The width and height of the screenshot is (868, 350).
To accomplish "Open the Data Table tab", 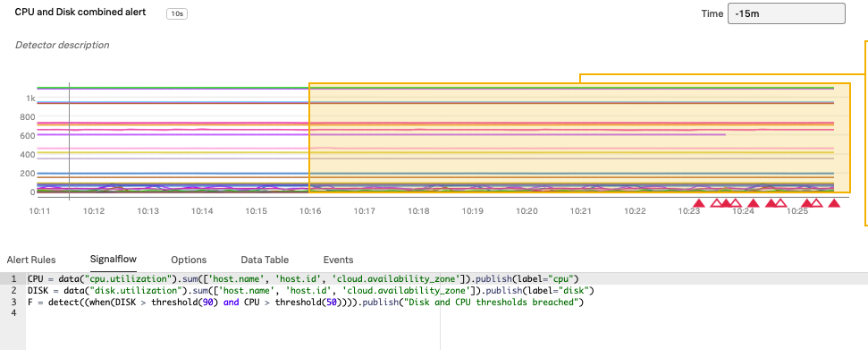I will (x=265, y=260).
